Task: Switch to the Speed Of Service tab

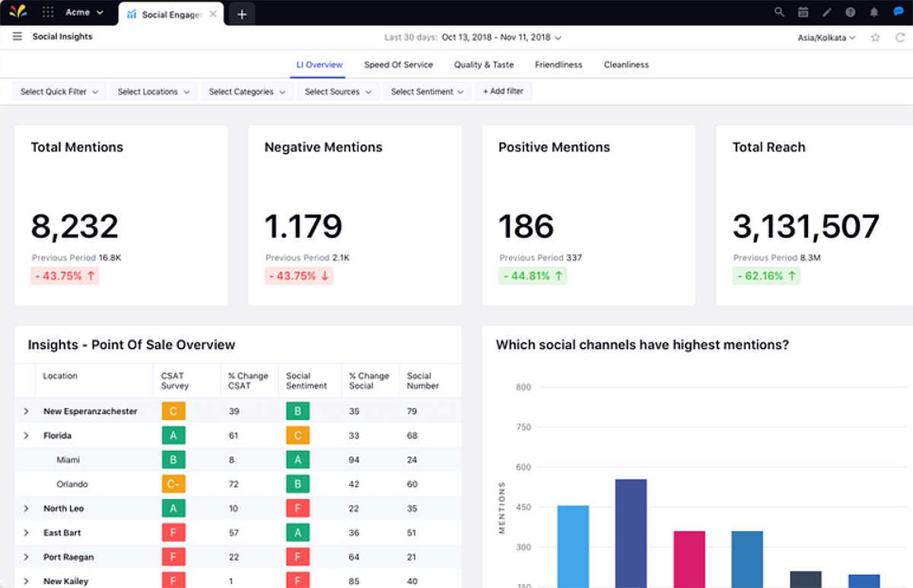Action: (x=398, y=65)
